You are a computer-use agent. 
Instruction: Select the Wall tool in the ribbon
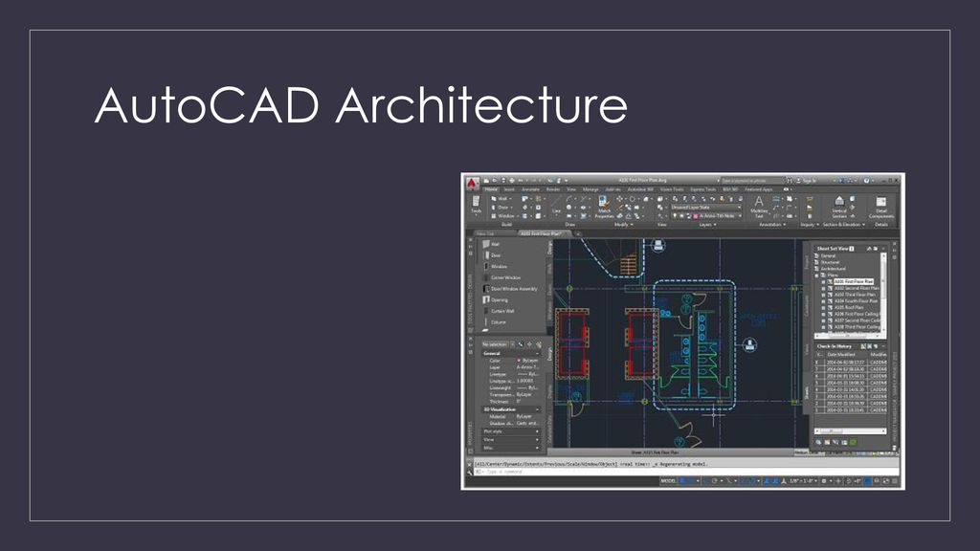pyautogui.click(x=501, y=199)
